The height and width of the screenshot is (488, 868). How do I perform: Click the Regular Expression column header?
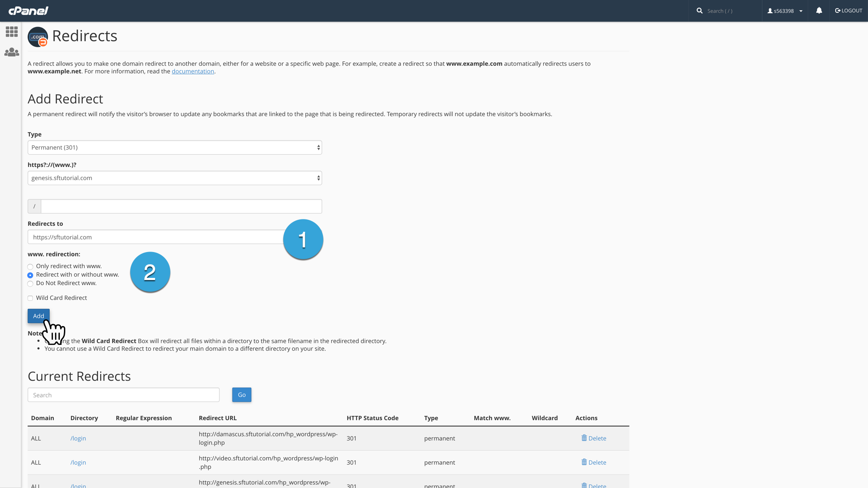point(144,418)
